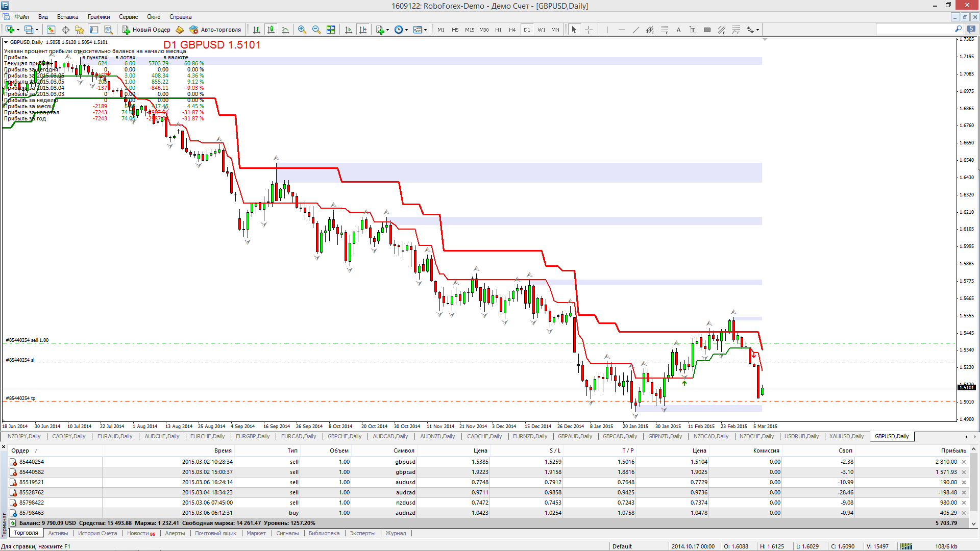Select the MN timeframe

(x=555, y=30)
